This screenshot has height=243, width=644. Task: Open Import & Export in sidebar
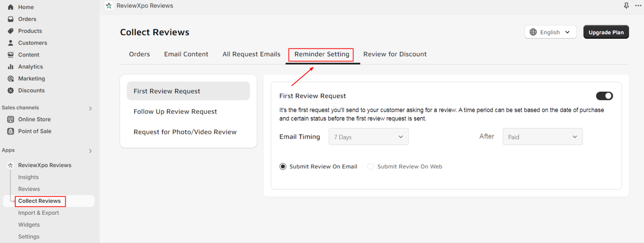click(39, 213)
